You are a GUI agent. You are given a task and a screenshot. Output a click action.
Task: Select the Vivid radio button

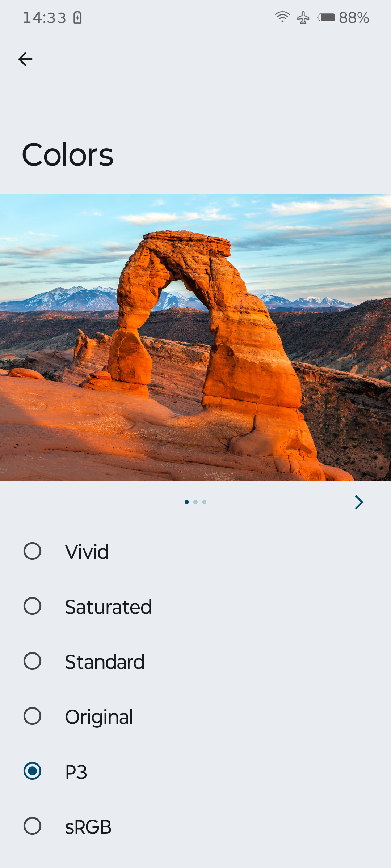click(x=32, y=551)
